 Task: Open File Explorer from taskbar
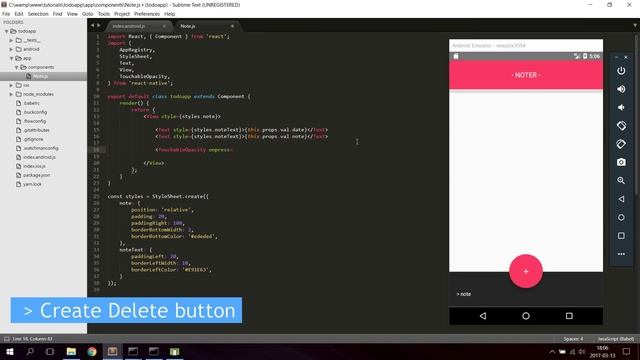(x=71, y=351)
